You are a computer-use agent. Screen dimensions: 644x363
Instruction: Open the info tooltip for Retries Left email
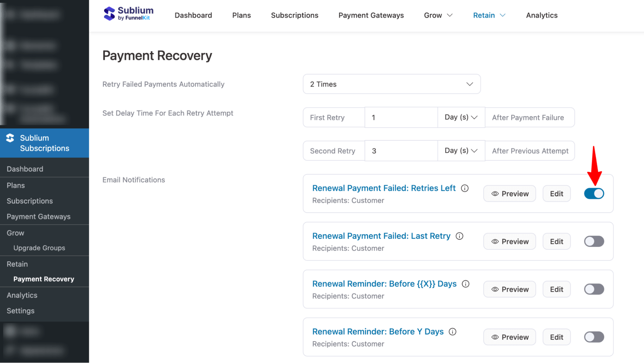[x=465, y=188]
